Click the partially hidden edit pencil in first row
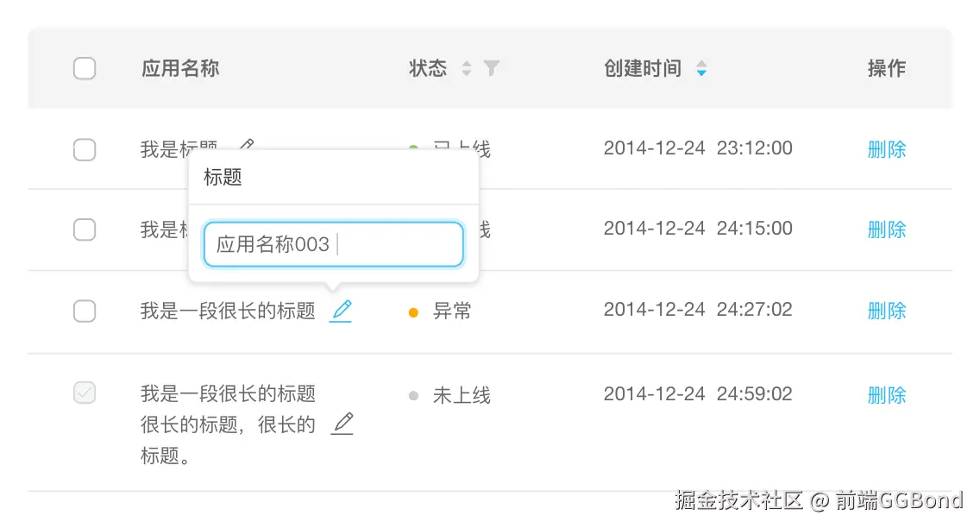 [x=247, y=144]
